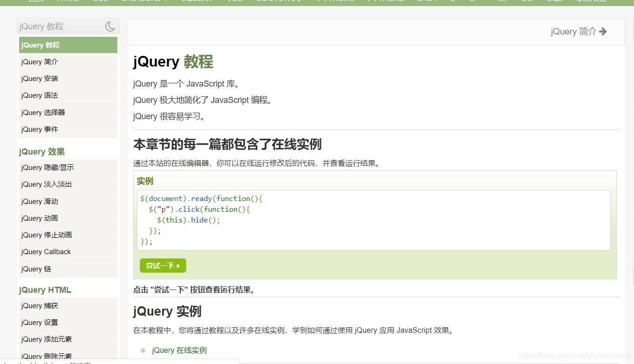This screenshot has height=364, width=634.
Task: Toggle night mode with the moon icon
Action: coord(110,27)
